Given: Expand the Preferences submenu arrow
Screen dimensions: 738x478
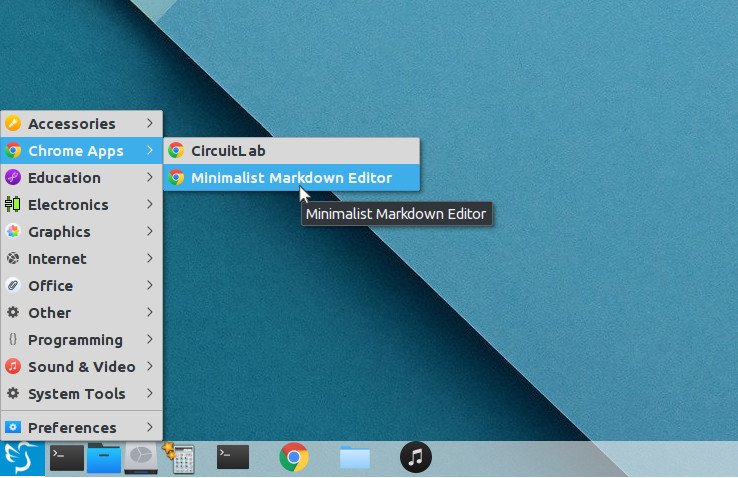Looking at the screenshot, I should pos(150,427).
